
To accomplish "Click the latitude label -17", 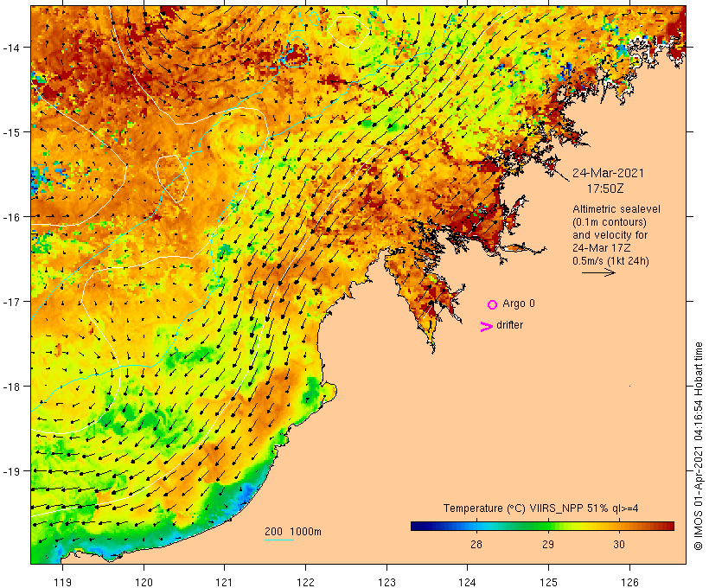I will [11, 301].
